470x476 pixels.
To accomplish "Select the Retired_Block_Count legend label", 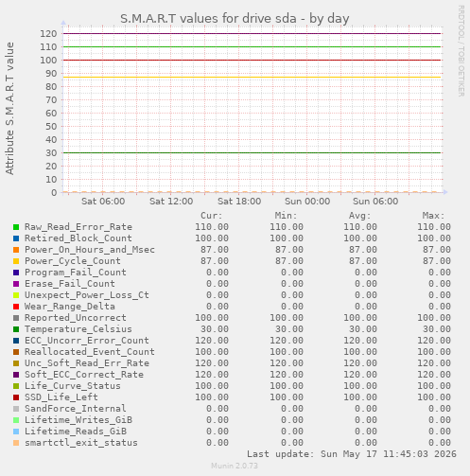I will tap(78, 238).
